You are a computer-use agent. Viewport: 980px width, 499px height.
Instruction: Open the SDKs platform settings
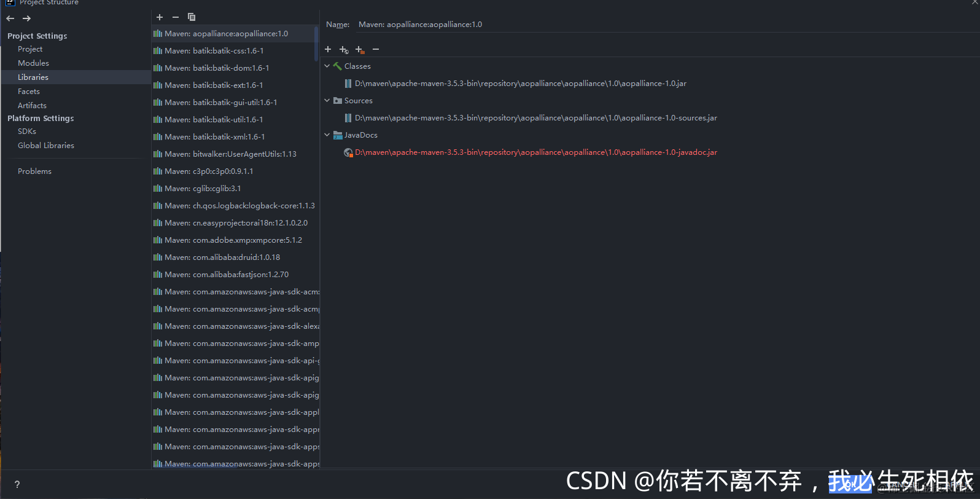[27, 132]
